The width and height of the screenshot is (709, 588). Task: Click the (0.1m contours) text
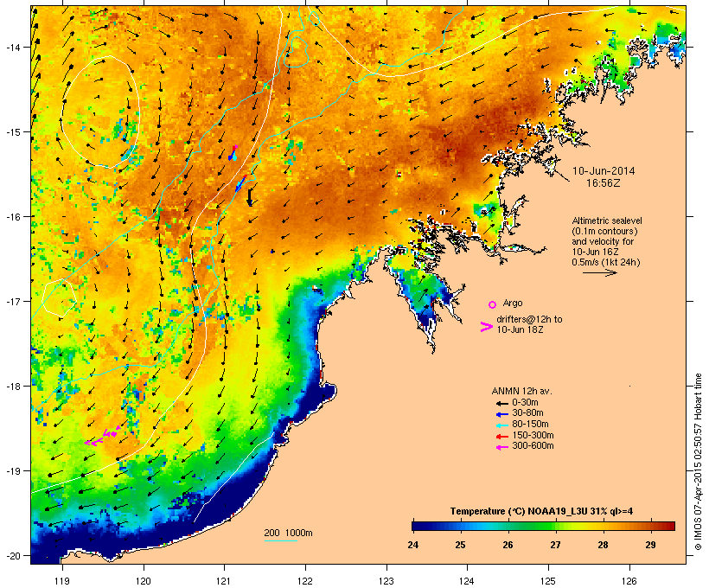[605, 231]
